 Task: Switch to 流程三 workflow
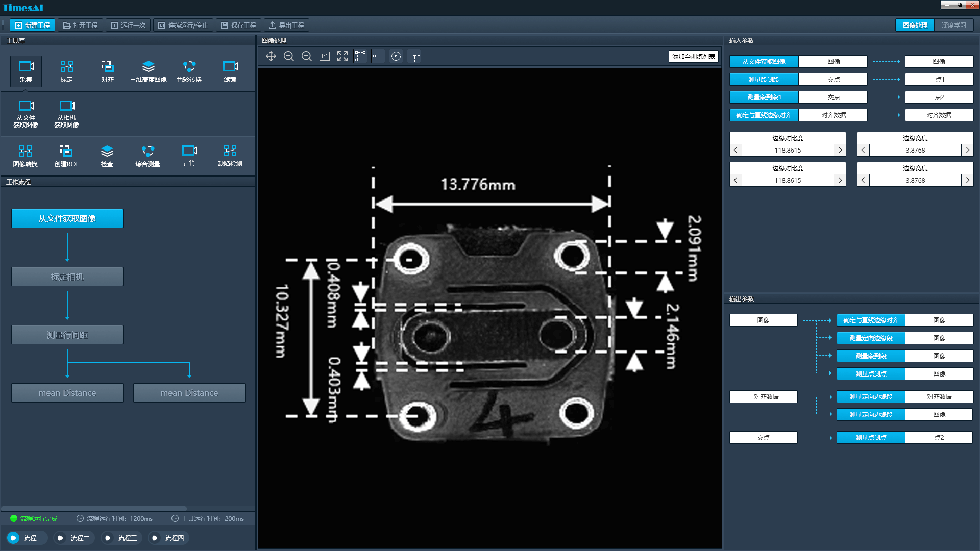[x=121, y=538]
